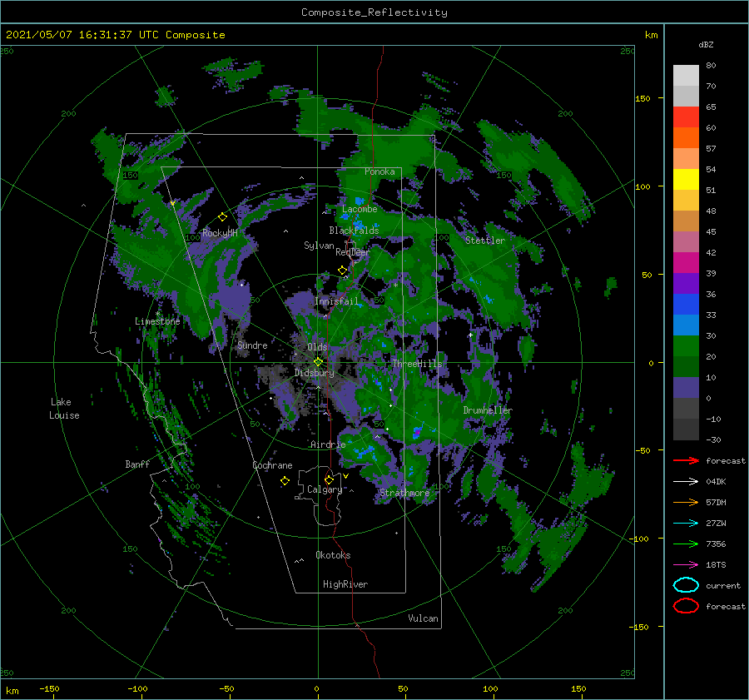Pick the slate-purple swatch between 10 and 0
Screen dimensions: 749x700
click(x=686, y=387)
